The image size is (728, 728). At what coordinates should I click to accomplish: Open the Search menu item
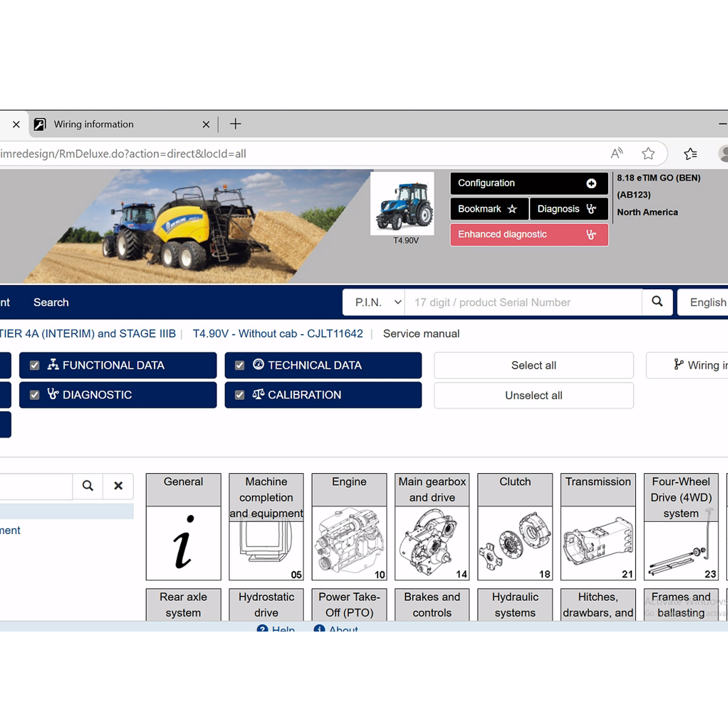point(51,302)
